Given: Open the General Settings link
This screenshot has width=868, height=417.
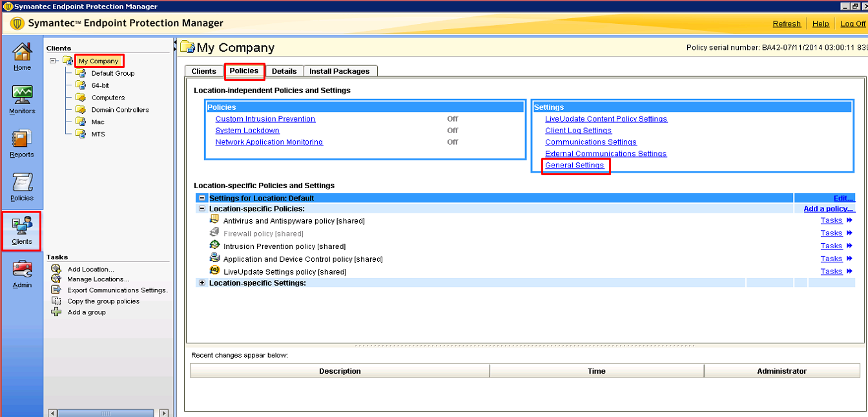Looking at the screenshot, I should (x=574, y=166).
